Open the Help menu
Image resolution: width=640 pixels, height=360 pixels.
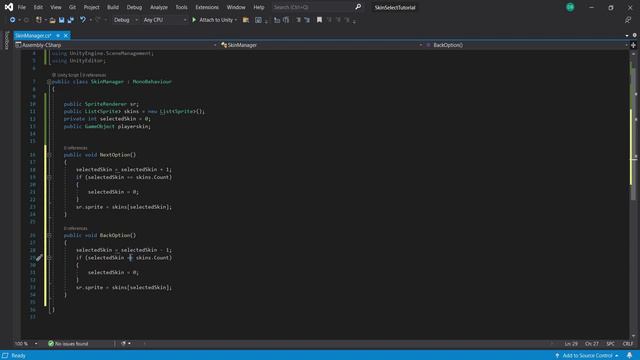coord(258,7)
